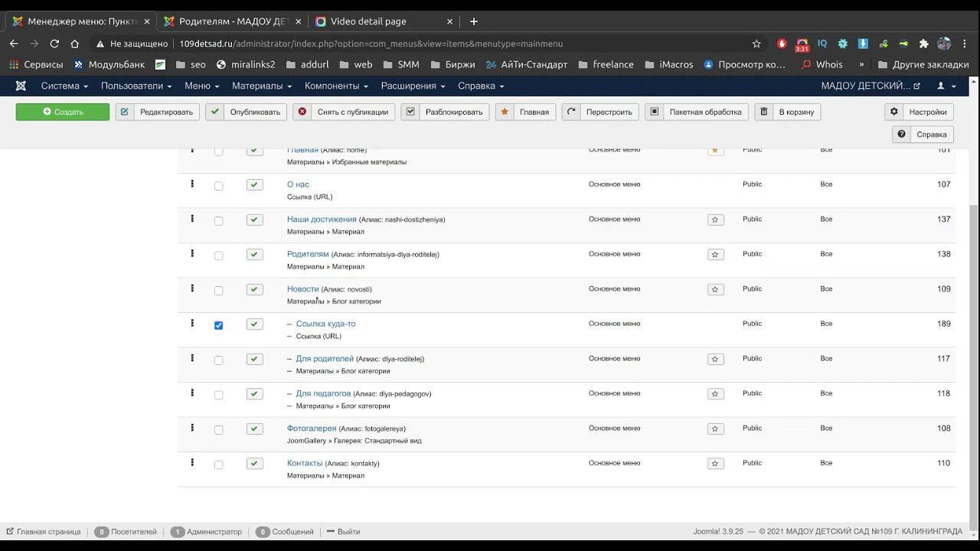Bookmark page with the address bar star
The image size is (980, 551).
pyautogui.click(x=756, y=44)
